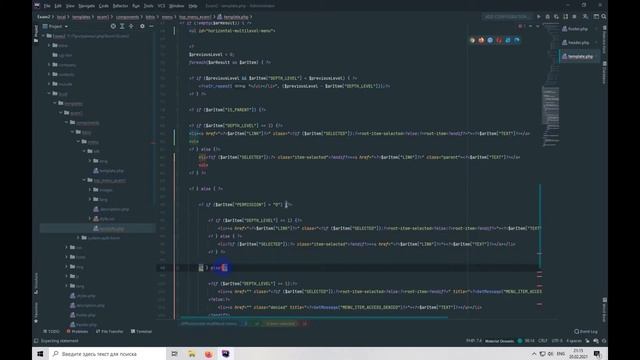Open the File Transfer tool window
This screenshot has height=360, width=640.
click(109, 331)
